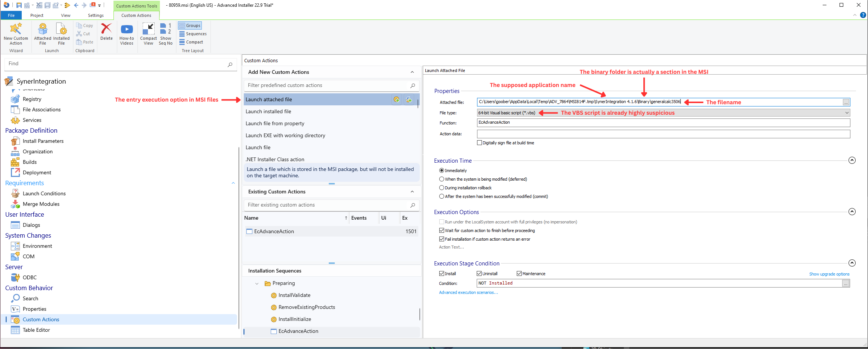The width and height of the screenshot is (868, 349).
Task: Collapse Add New Custom Actions section
Action: (x=412, y=72)
